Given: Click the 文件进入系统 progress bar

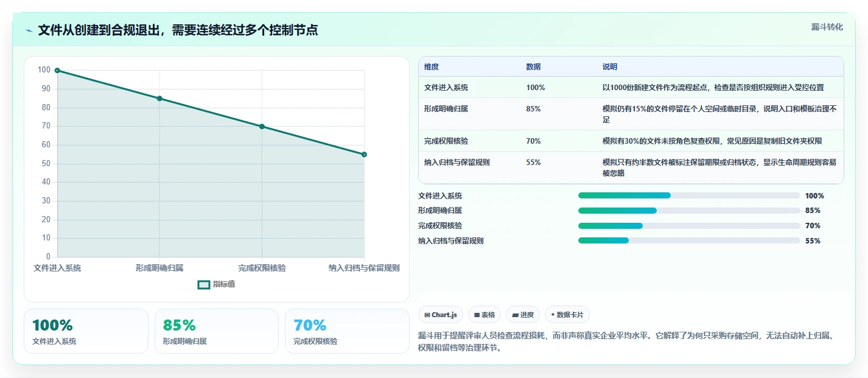Looking at the screenshot, I should click(x=689, y=195).
